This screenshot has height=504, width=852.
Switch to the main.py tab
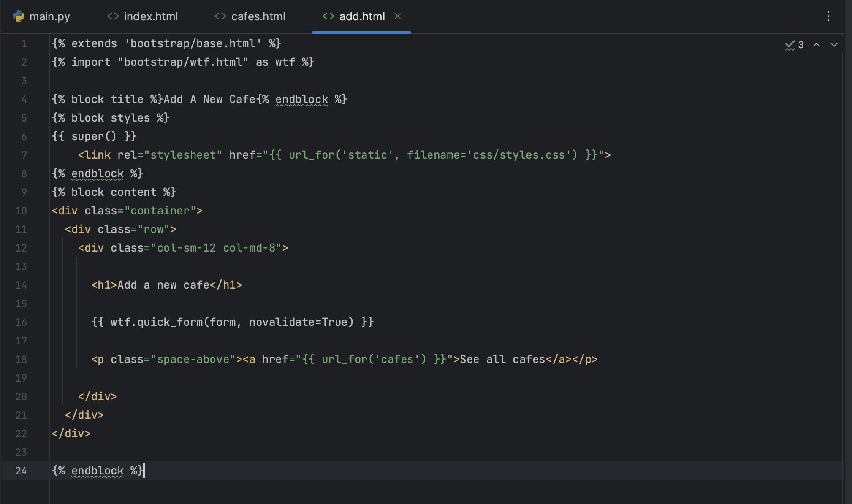[x=42, y=16]
